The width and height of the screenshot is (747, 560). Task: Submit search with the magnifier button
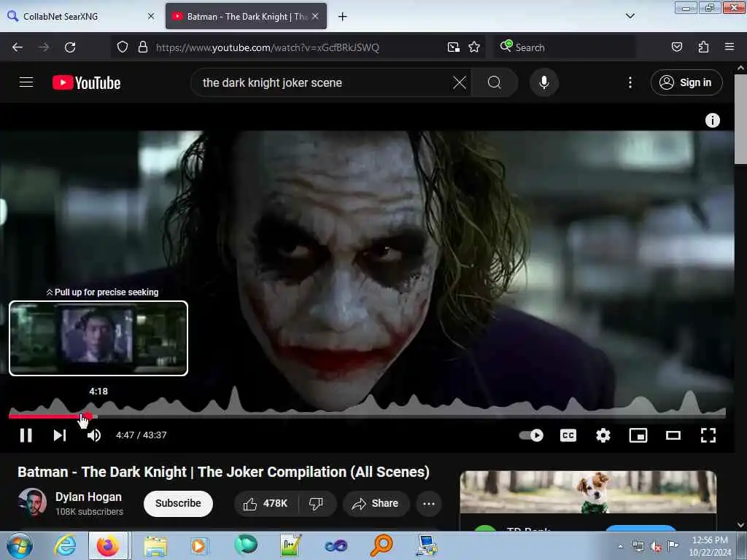(495, 82)
